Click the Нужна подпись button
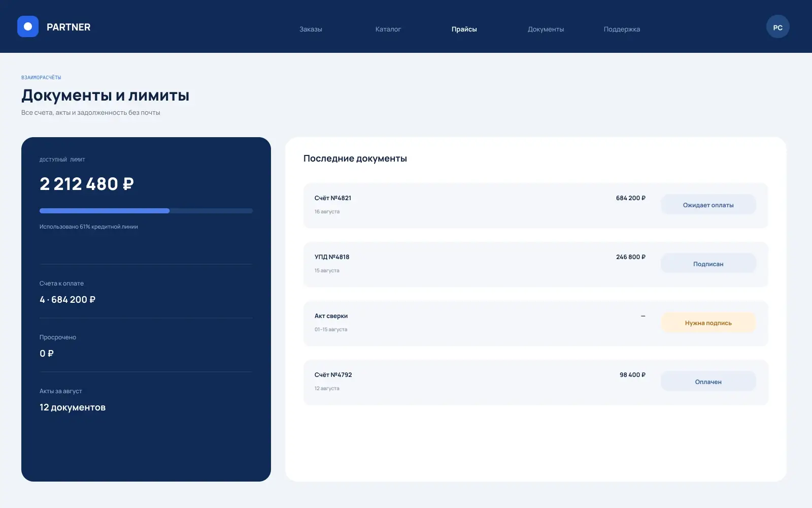 click(x=708, y=323)
